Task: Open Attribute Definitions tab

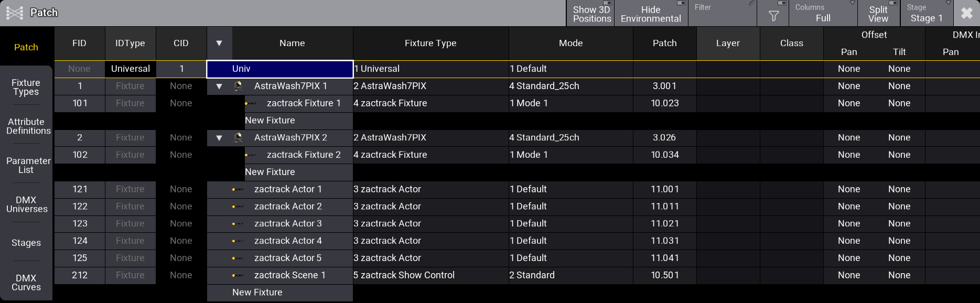Action: [26, 126]
